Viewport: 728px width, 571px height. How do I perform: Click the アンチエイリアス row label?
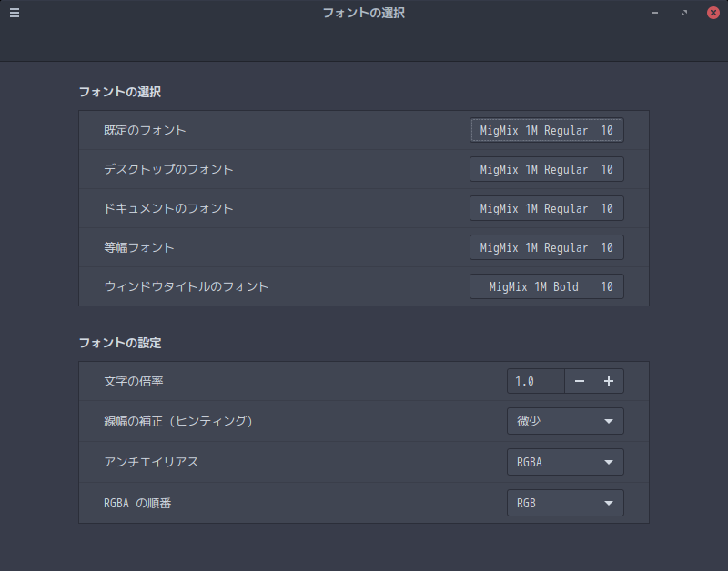(151, 462)
